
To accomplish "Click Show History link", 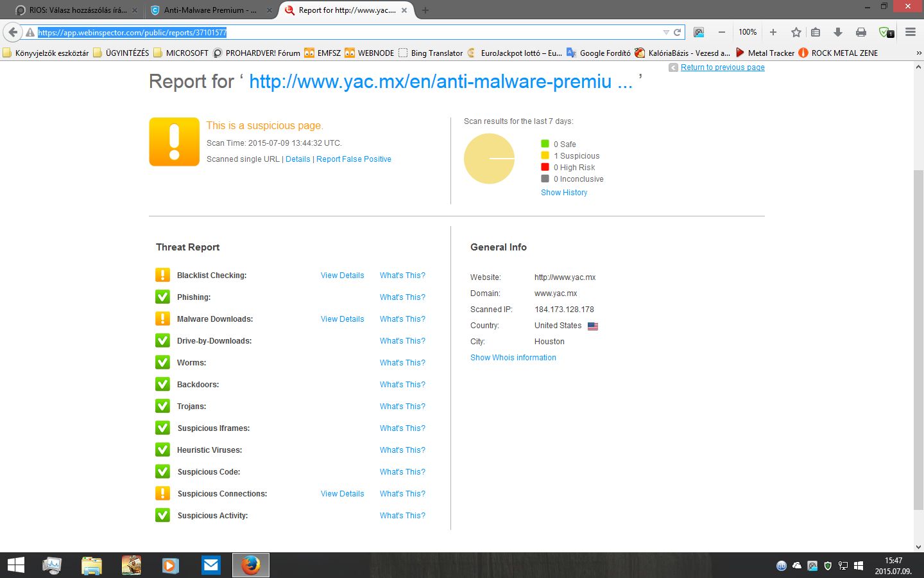I will (x=564, y=193).
